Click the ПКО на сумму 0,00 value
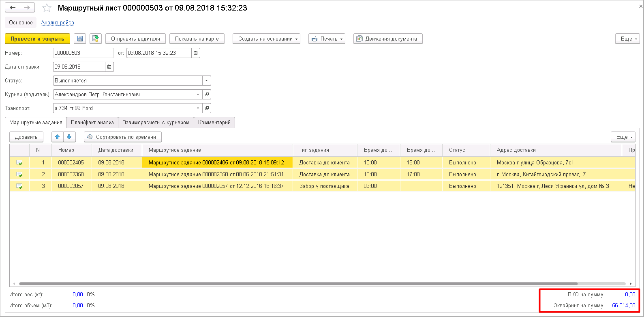 (x=630, y=294)
